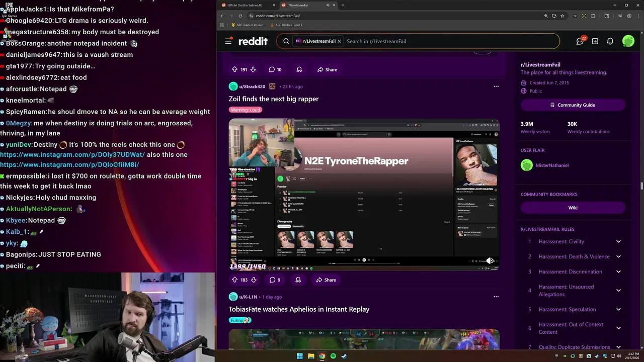
Task: Open the taskbar clock showing 4:12 PM
Action: (633, 356)
